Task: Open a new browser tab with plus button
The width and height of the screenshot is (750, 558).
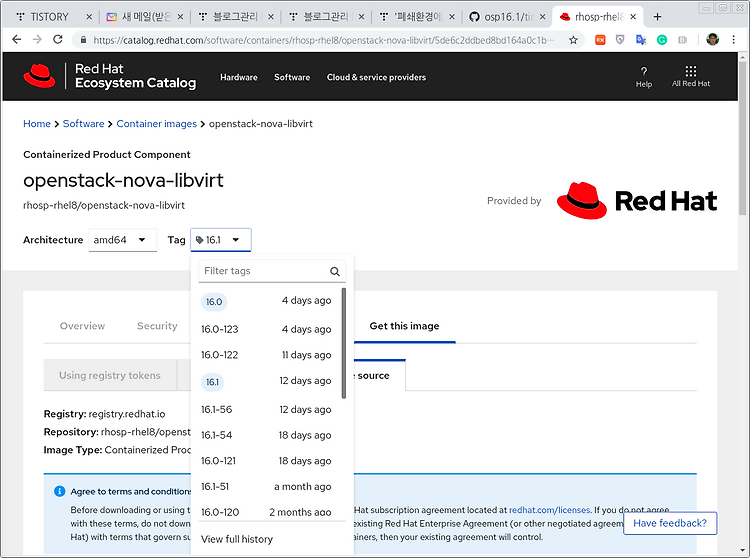Action: point(657,17)
